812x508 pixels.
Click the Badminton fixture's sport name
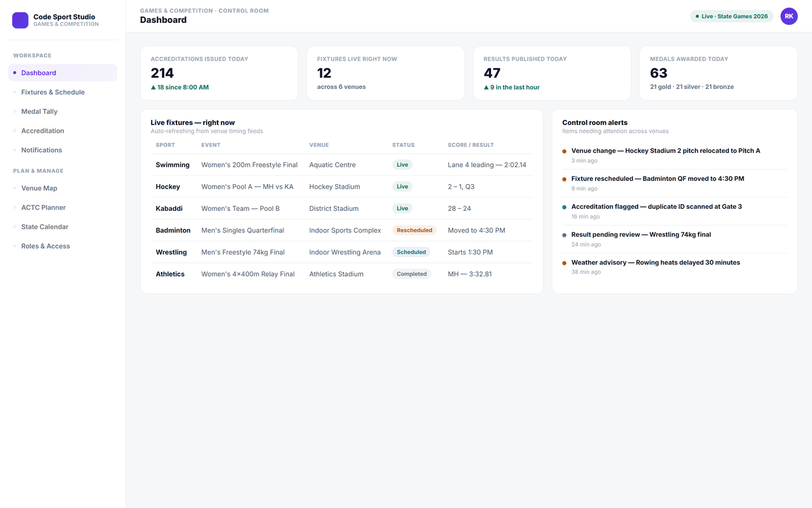tap(173, 231)
